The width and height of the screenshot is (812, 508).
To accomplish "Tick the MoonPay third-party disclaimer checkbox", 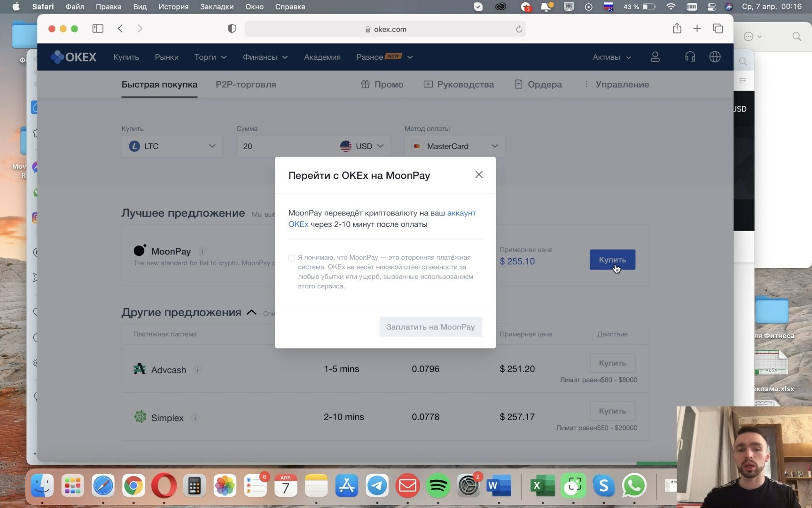I will point(292,258).
